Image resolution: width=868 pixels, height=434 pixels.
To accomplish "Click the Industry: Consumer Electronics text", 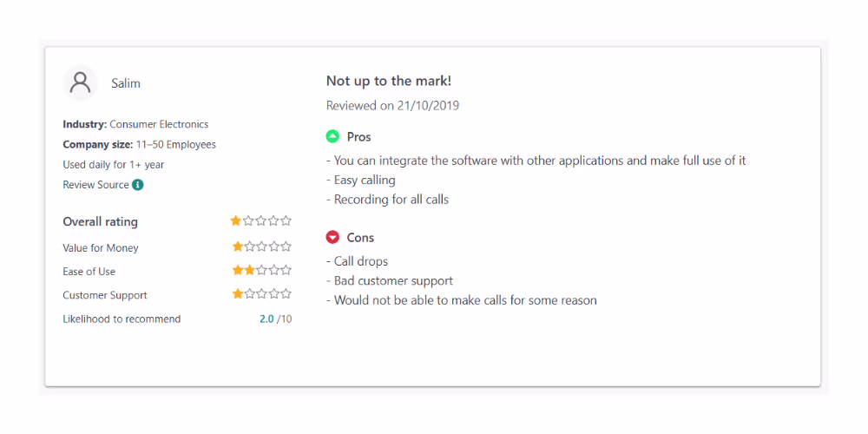I will 135,124.
